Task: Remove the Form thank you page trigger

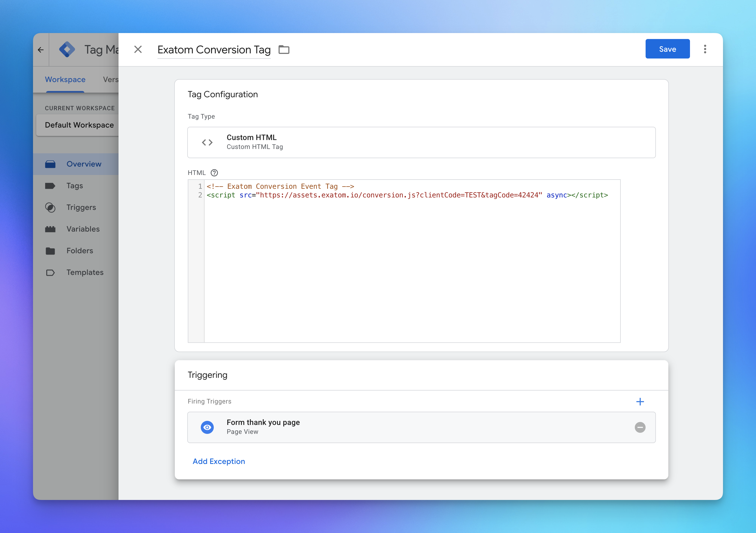Action: coord(640,428)
